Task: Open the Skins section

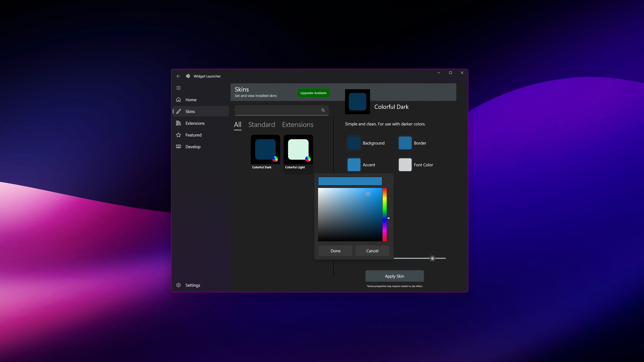Action: tap(190, 111)
